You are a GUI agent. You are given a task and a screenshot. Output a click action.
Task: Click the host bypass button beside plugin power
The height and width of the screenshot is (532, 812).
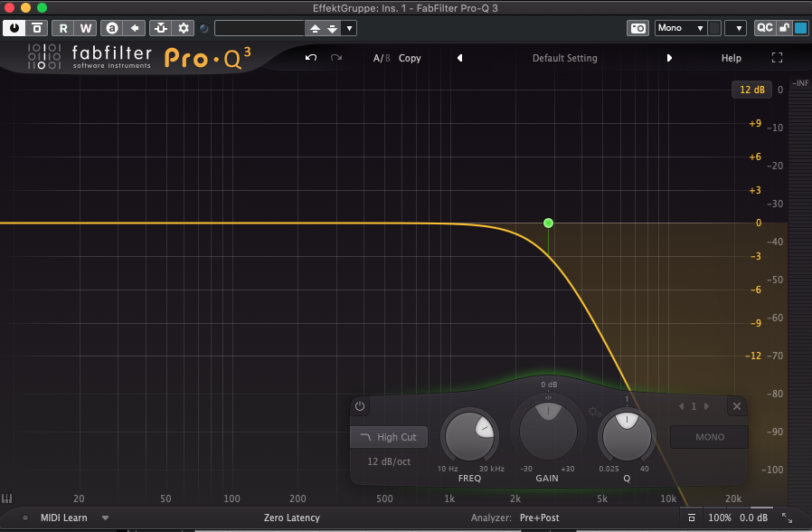click(x=37, y=28)
